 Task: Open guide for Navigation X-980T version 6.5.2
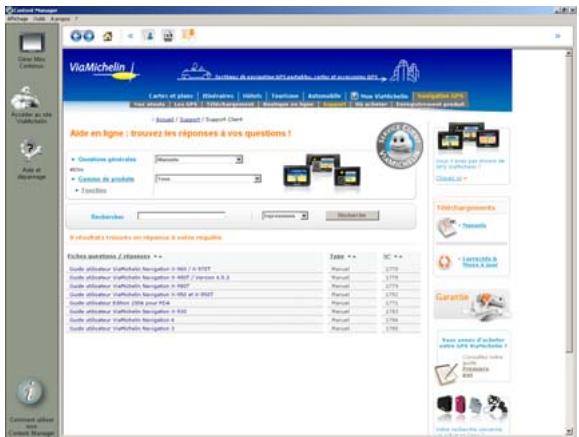[x=149, y=277]
